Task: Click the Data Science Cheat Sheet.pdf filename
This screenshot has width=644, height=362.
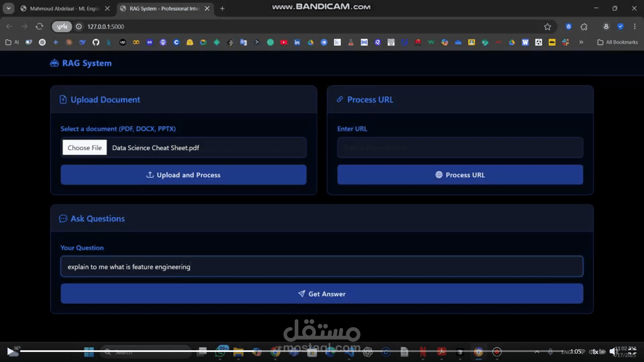Action: 156,148
